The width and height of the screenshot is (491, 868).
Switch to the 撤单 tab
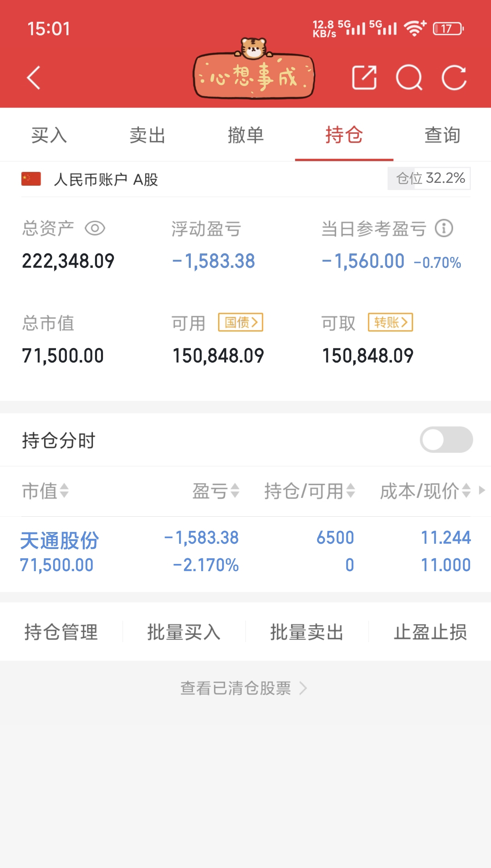[245, 135]
